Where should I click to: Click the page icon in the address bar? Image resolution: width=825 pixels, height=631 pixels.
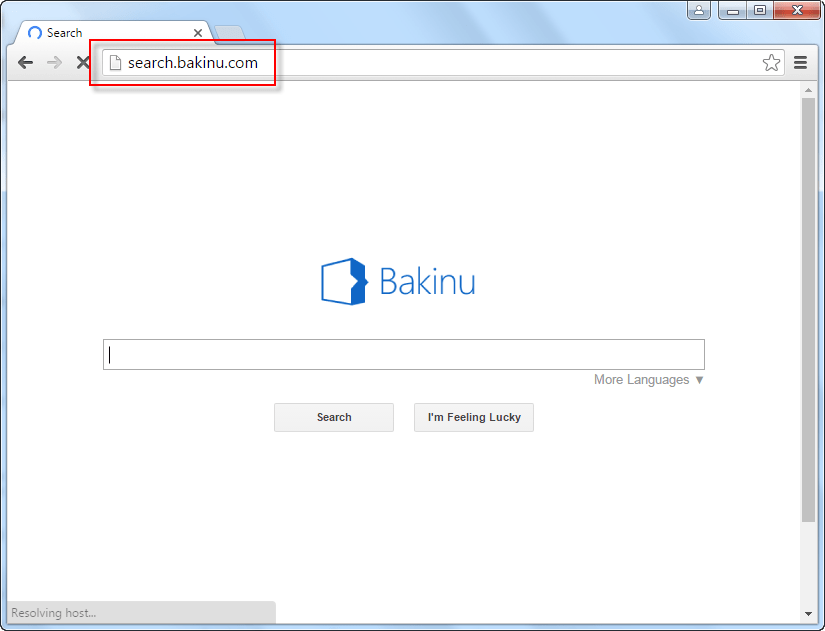tap(115, 63)
